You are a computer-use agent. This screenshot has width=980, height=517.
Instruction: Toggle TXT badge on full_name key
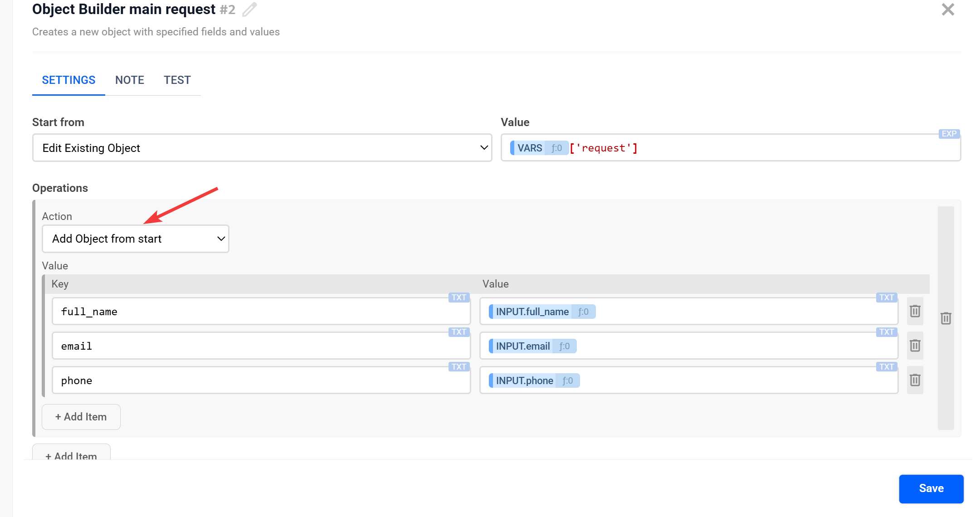tap(458, 298)
